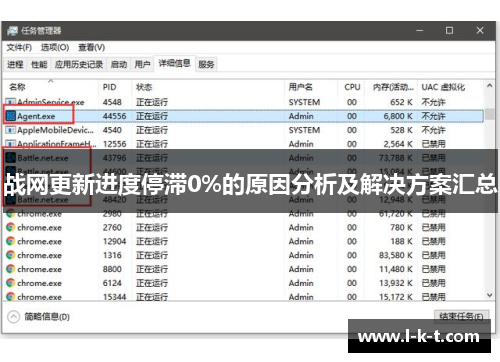Click PID value 4548
Viewport: 500px width, 362px height.
(112, 102)
